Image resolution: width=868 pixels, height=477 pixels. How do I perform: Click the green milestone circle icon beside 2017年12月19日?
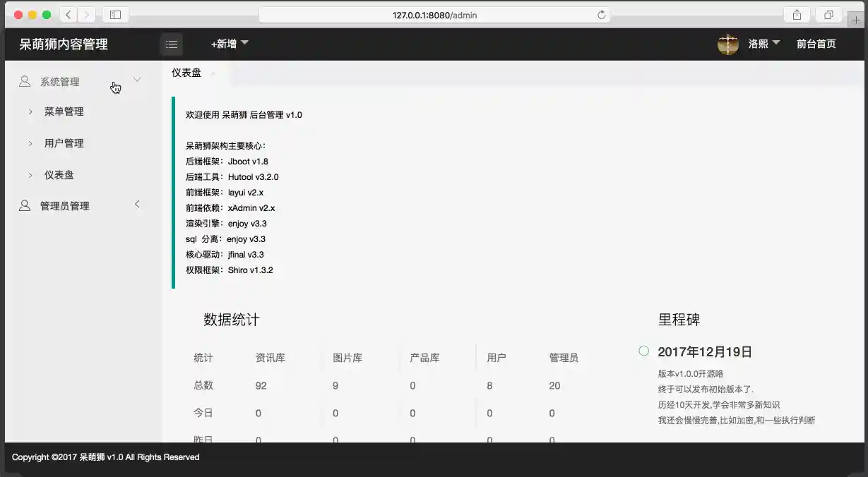[643, 351]
